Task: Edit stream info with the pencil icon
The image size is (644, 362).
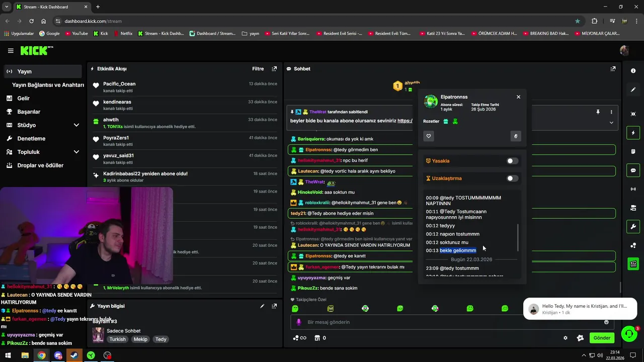Action: click(262, 306)
